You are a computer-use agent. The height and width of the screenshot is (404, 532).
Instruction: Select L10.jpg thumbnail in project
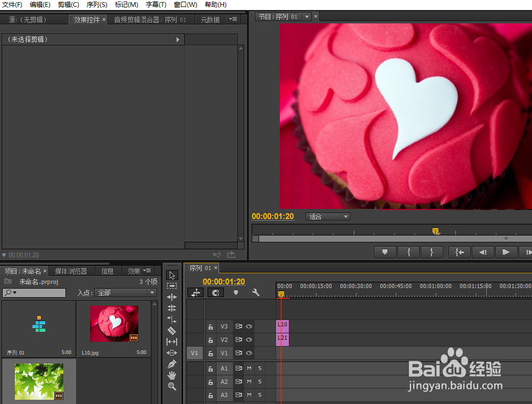[114, 324]
